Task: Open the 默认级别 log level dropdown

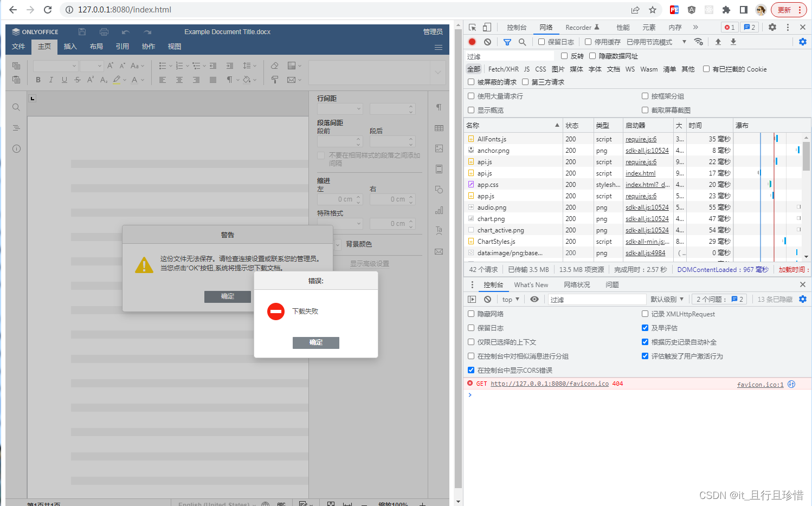Action: (x=667, y=299)
